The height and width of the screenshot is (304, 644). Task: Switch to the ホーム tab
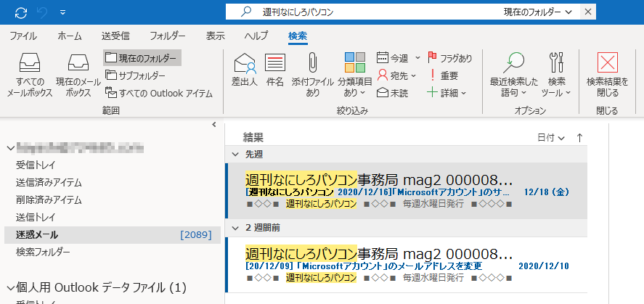pos(70,36)
